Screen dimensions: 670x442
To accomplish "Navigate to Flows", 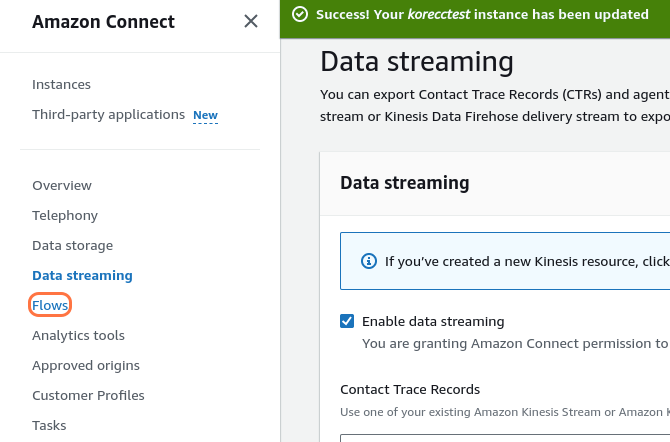I will [50, 305].
